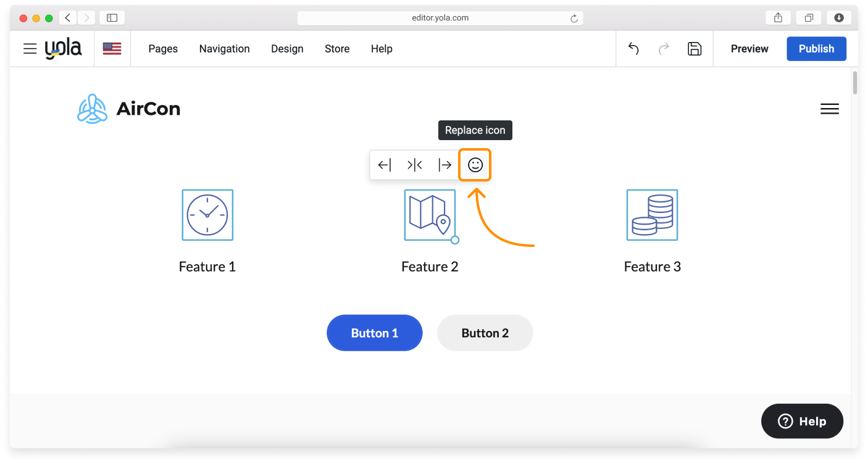Select the clock icon above Feature 1
868x463 pixels.
(207, 215)
